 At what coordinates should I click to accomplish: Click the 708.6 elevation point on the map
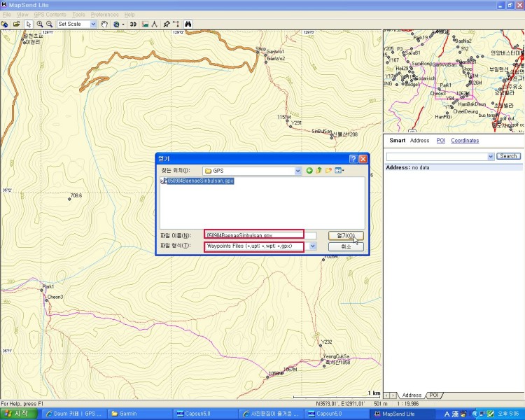(x=69, y=199)
